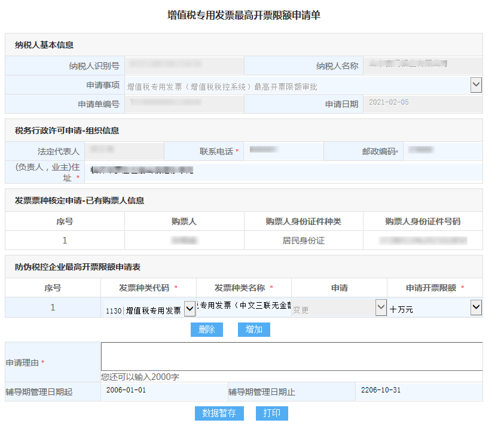The width and height of the screenshot is (504, 429).
Task: Click the 删除 button
Action: (x=207, y=330)
